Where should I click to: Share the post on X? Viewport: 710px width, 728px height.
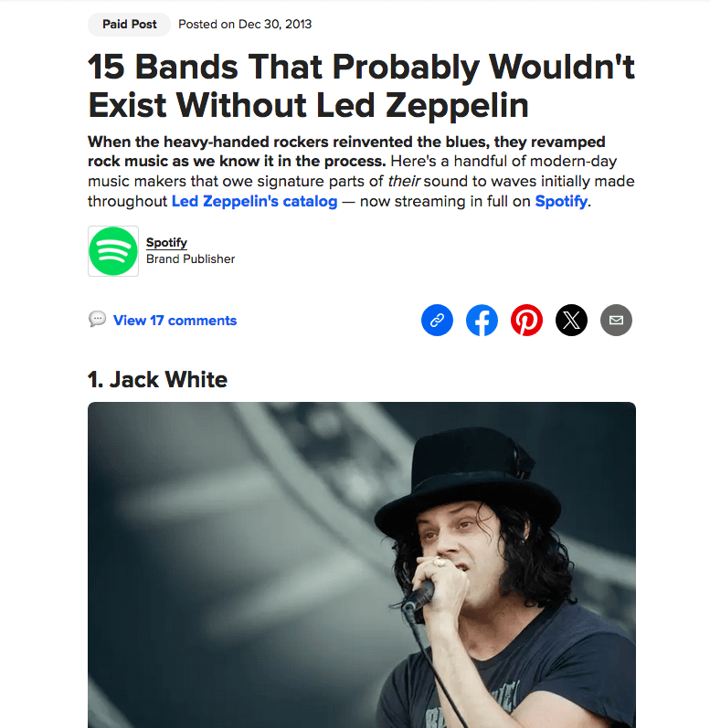[571, 320]
